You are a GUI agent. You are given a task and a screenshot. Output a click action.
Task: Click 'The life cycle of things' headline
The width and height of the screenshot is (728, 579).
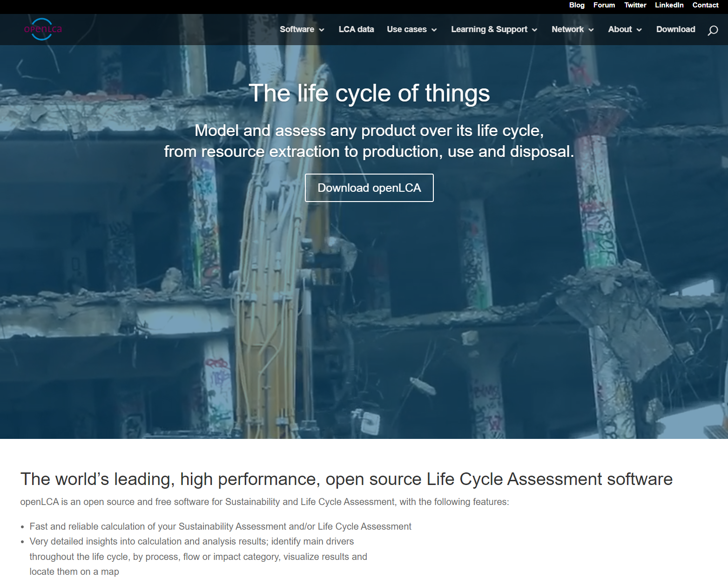(369, 93)
